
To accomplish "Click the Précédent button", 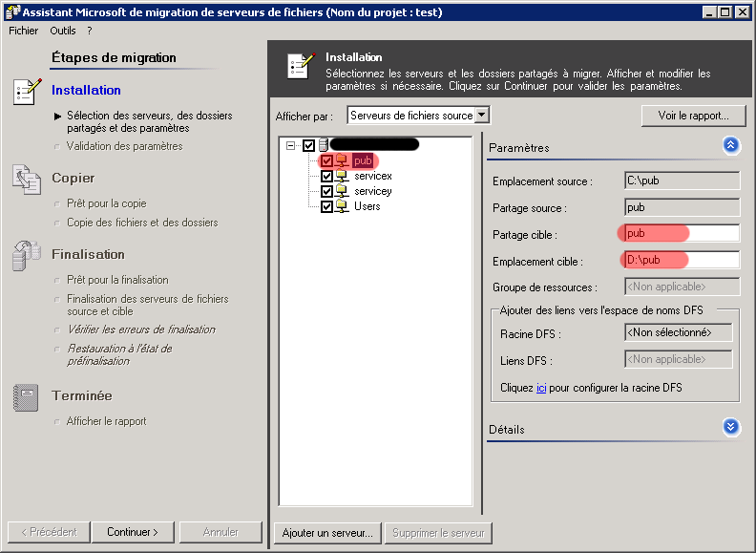I will (50, 532).
